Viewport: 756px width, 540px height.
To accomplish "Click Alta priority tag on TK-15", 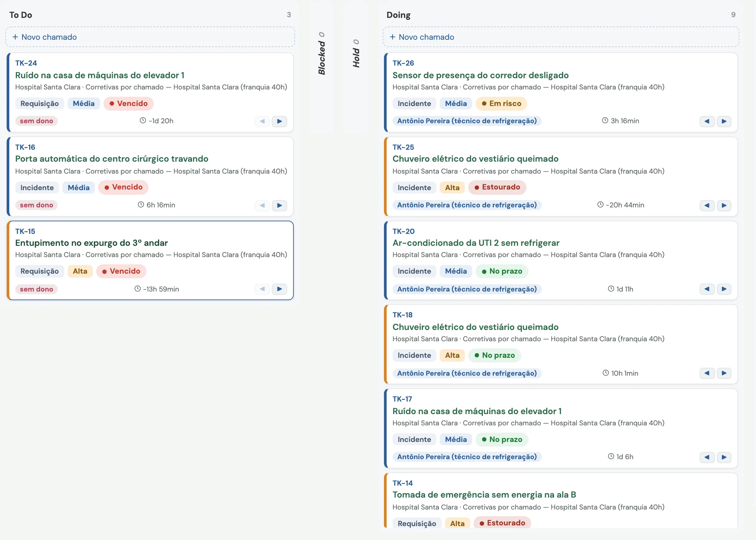I will click(x=80, y=271).
